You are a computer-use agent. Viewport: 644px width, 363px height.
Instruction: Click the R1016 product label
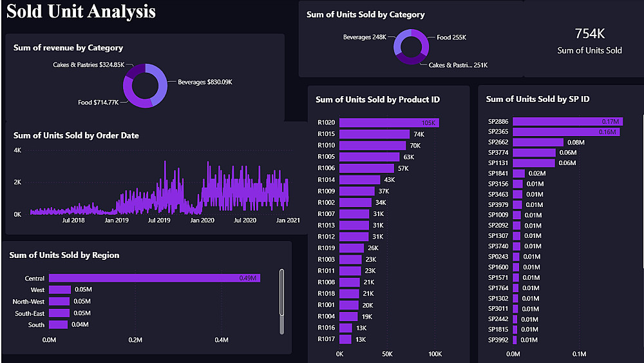[326, 328]
